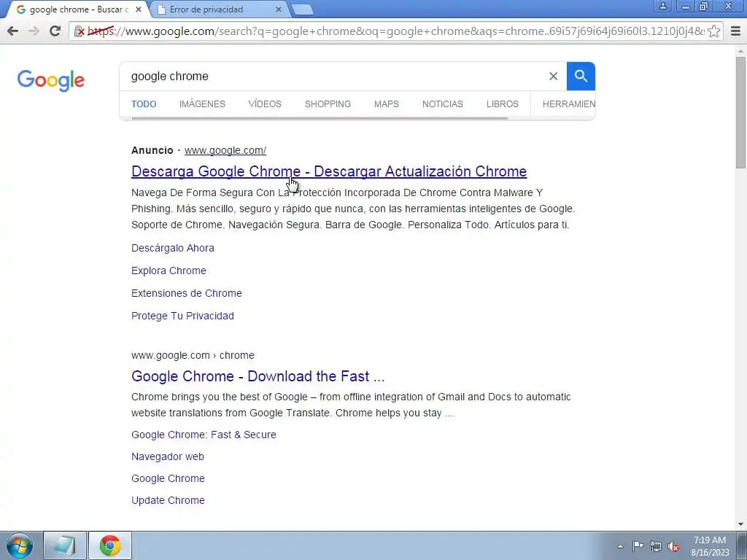Open the ad link www.google.com/

pos(225,150)
